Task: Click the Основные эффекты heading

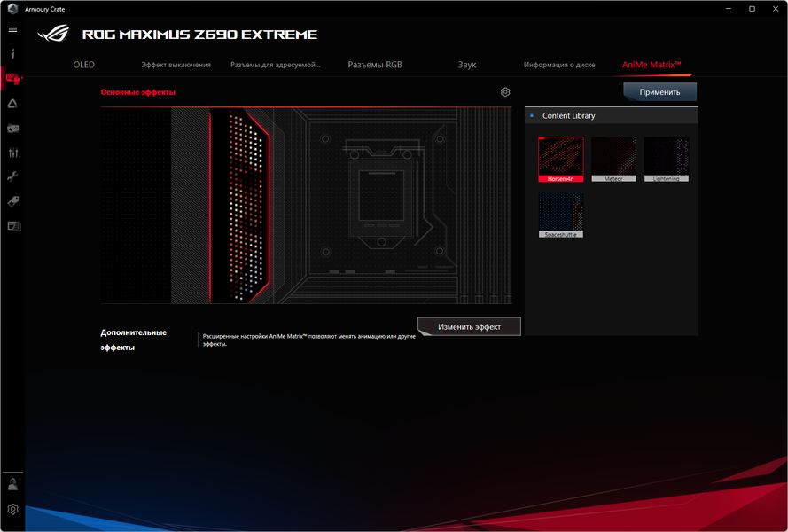Action: (138, 92)
